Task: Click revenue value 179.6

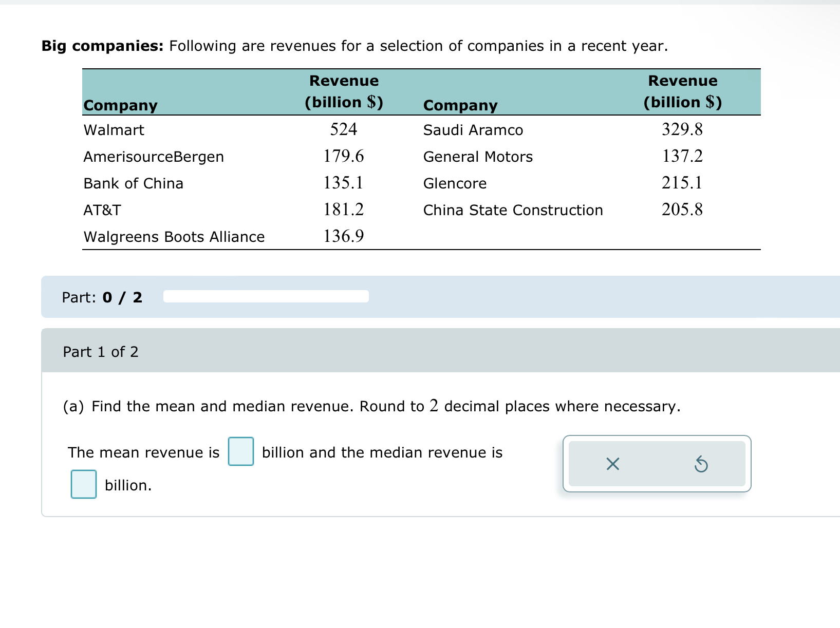Action: pyautogui.click(x=344, y=156)
